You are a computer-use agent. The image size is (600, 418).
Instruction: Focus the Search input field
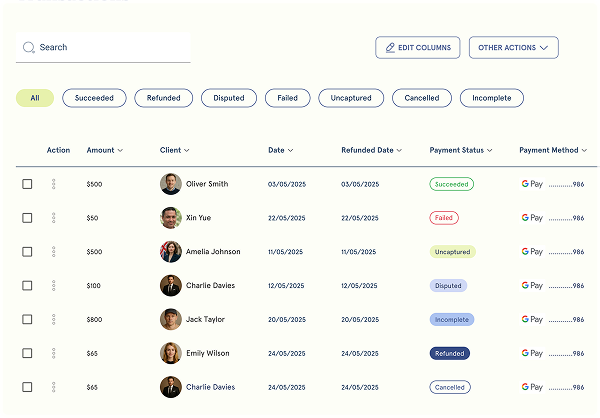[x=110, y=47]
